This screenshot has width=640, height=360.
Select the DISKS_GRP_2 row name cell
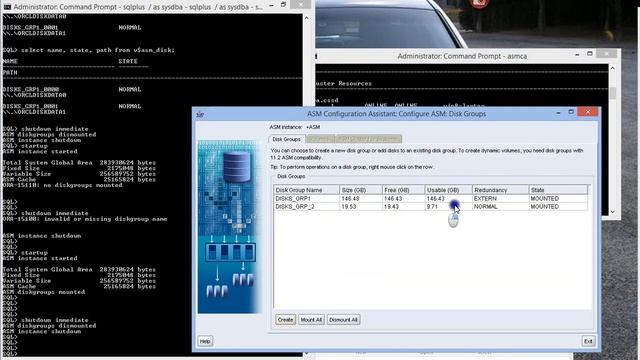(x=307, y=207)
